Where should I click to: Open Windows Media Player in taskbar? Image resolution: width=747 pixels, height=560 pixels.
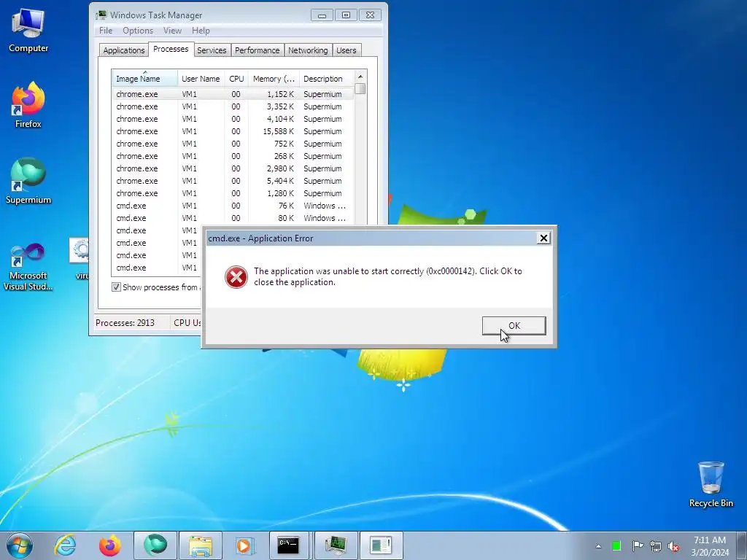245,545
